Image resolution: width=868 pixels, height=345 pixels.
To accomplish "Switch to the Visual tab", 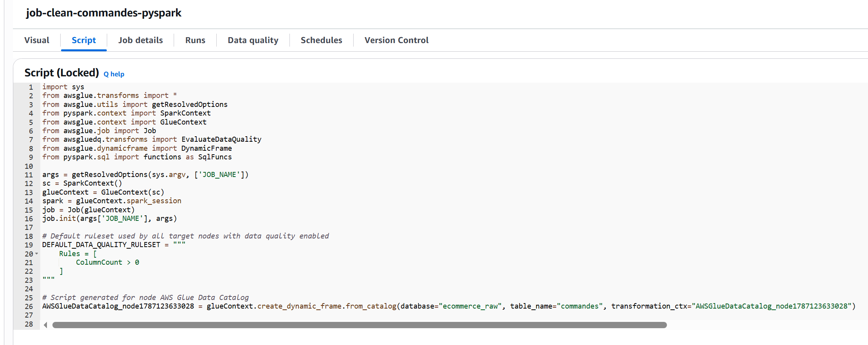I will point(37,40).
